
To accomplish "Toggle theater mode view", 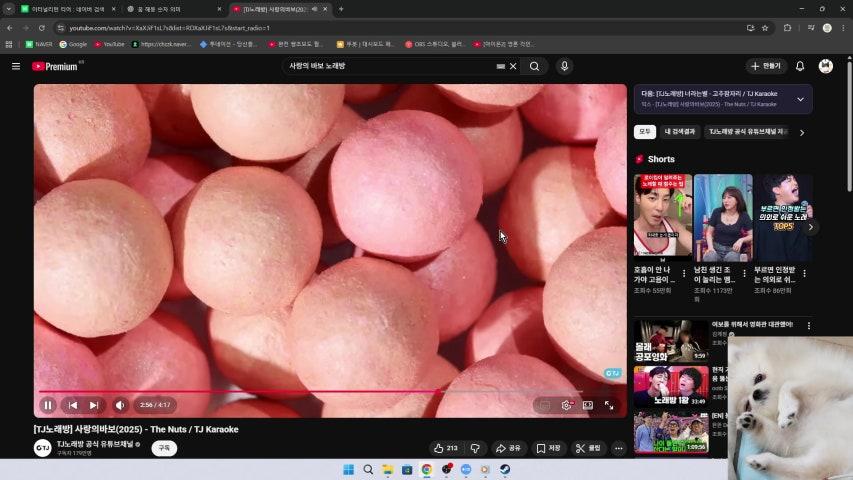I will click(588, 405).
